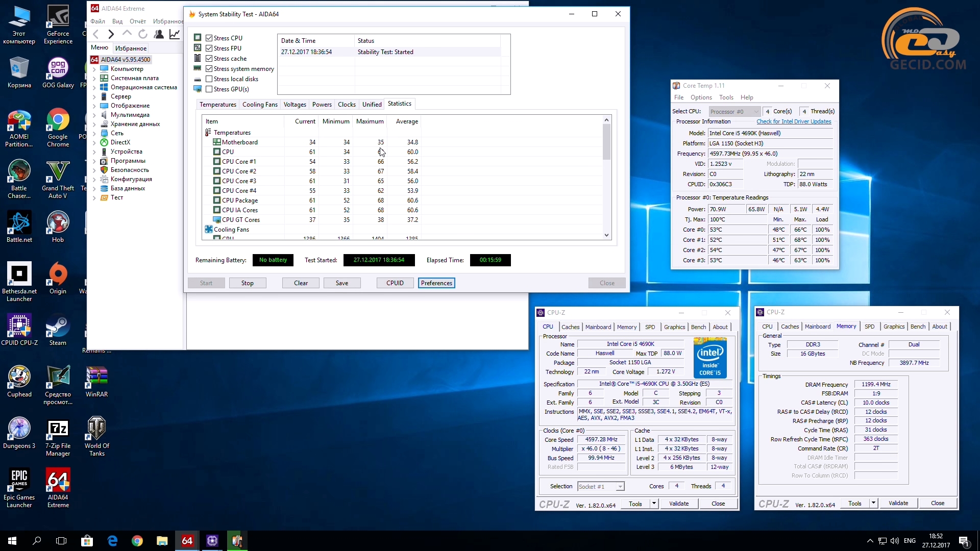Viewport: 980px width, 551px height.
Task: Click the AIDA64 toolbar forward arrow
Action: pos(111,34)
